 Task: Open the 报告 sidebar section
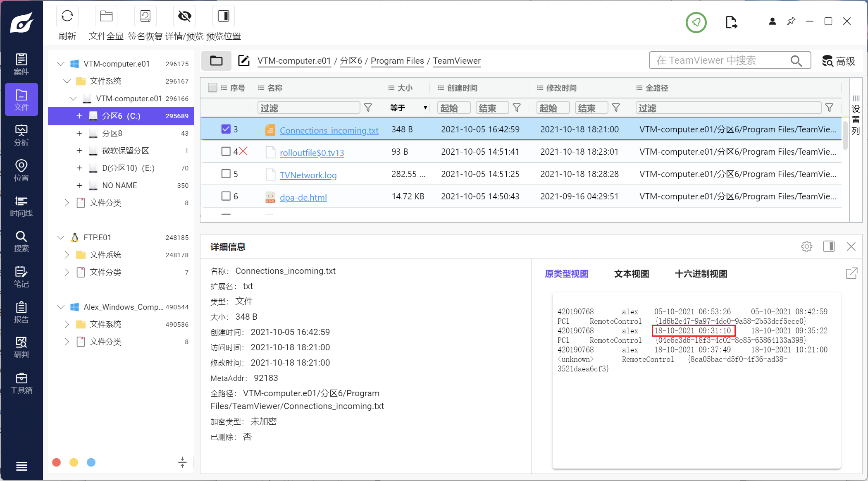tap(21, 312)
